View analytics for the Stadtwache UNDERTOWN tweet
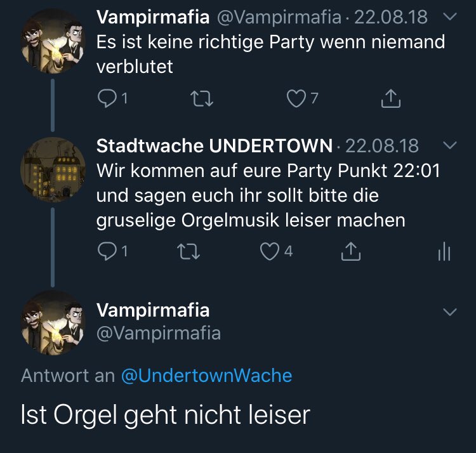The image size is (476, 453). pos(444,252)
